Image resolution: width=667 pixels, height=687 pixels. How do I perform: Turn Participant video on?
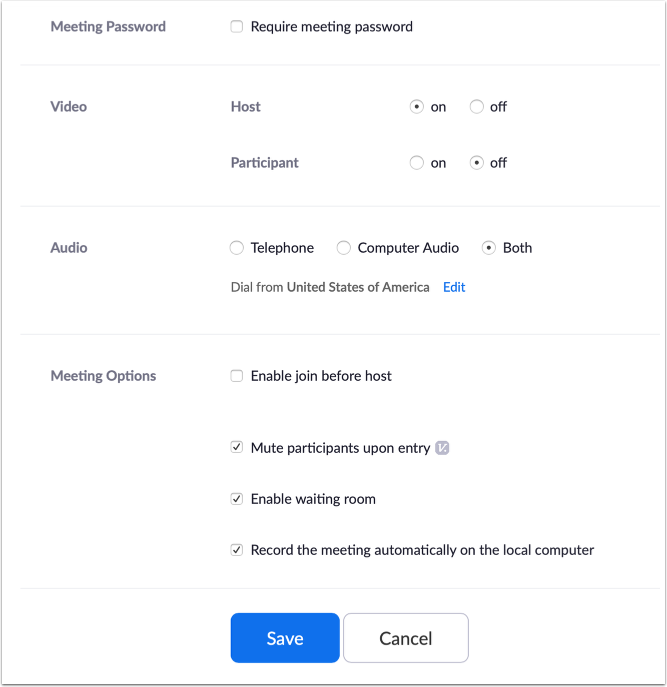(417, 163)
